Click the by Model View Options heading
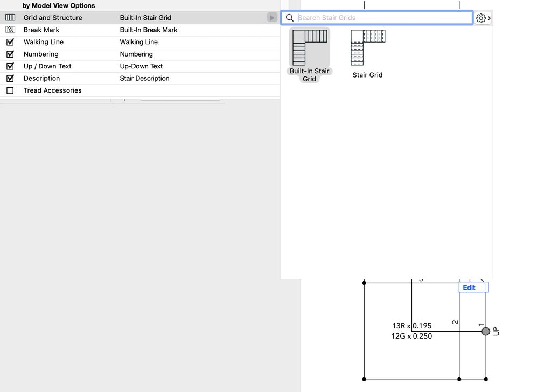 59,5
